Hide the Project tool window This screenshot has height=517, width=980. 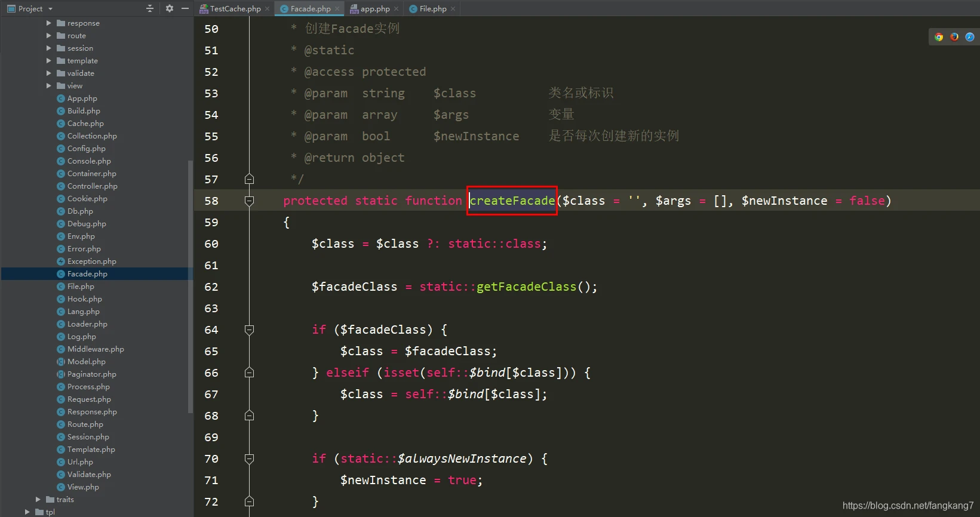click(x=185, y=8)
